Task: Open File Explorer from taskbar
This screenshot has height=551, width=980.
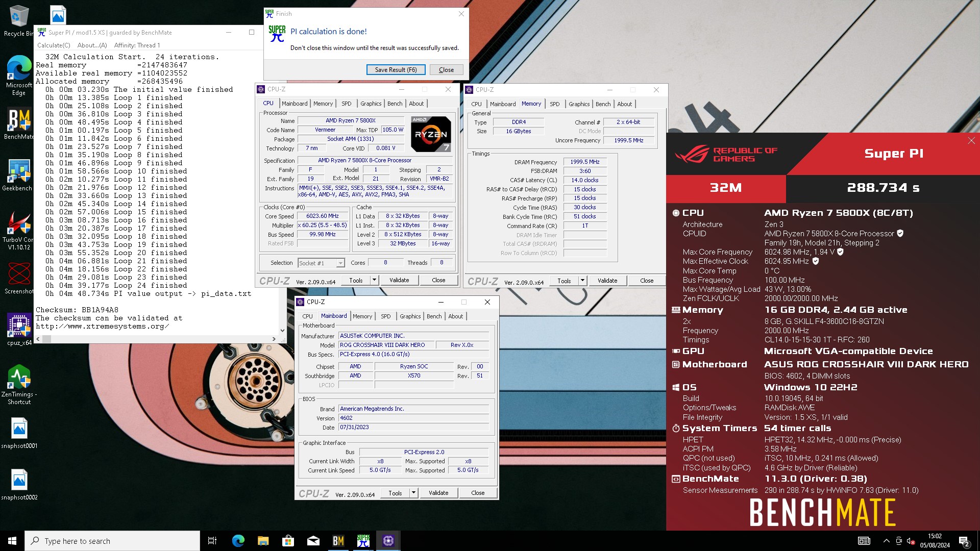Action: (x=263, y=541)
